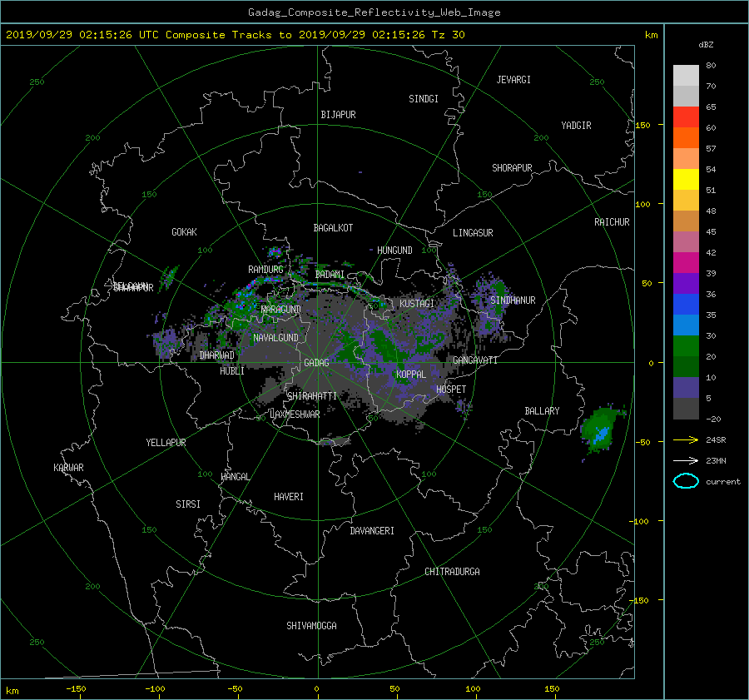Click the dBZ legend heading
This screenshot has width=749, height=700.
click(x=706, y=44)
